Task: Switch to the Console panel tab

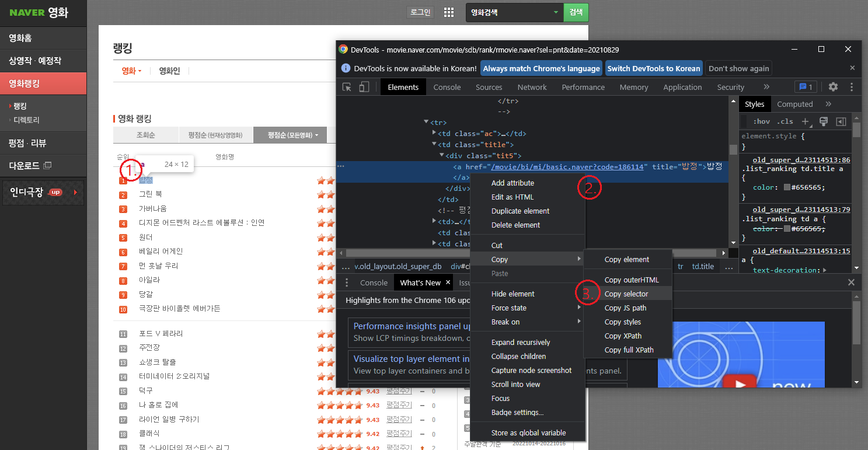Action: 447,87
